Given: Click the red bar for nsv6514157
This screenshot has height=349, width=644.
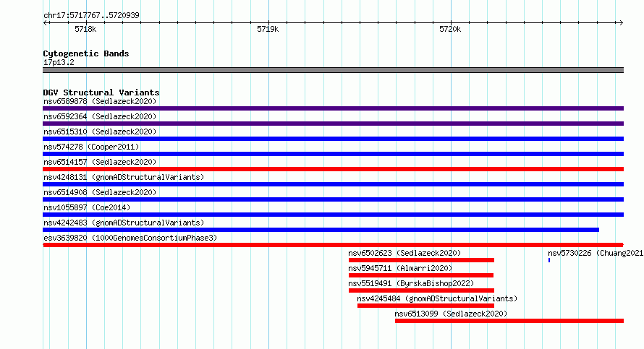Looking at the screenshot, I should point(333,169).
